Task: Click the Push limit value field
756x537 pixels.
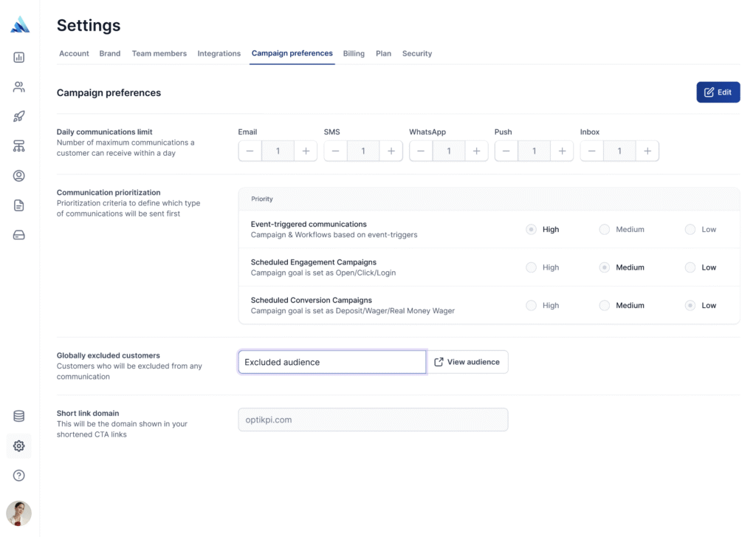Action: 534,151
